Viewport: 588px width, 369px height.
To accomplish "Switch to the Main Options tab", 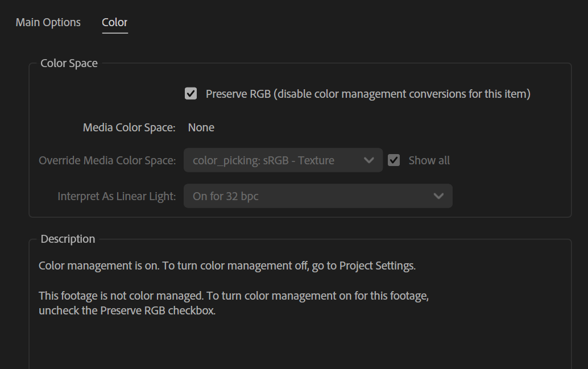I will tap(48, 22).
